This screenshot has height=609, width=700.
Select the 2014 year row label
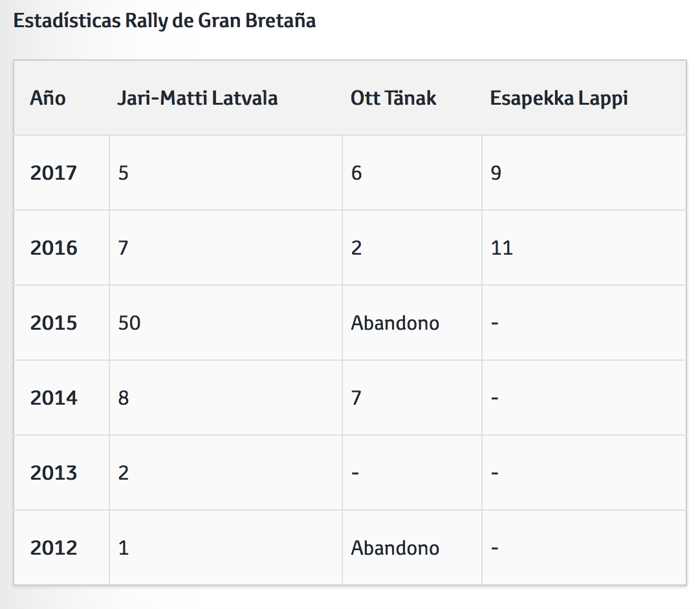[x=53, y=398]
